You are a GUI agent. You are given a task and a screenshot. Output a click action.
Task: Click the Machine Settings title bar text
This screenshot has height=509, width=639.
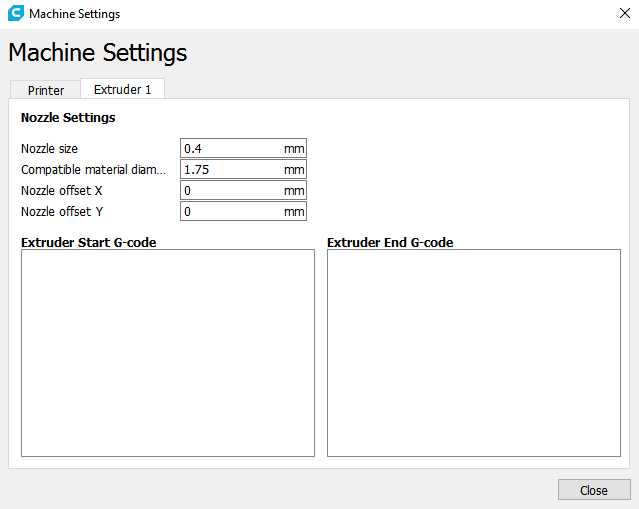pyautogui.click(x=75, y=14)
